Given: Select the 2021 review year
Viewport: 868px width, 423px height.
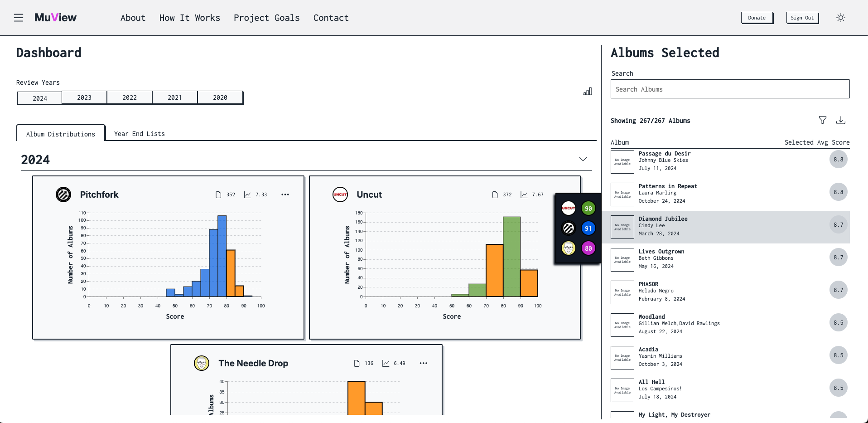Looking at the screenshot, I should point(175,97).
